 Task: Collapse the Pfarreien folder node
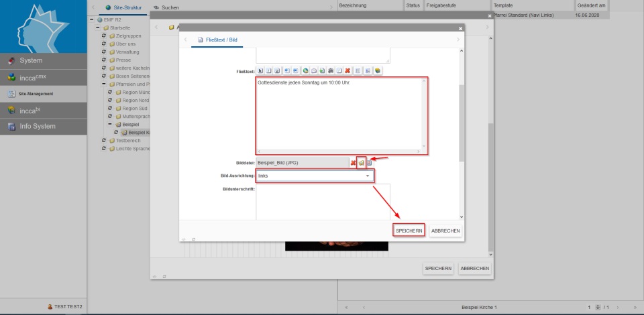[104, 84]
